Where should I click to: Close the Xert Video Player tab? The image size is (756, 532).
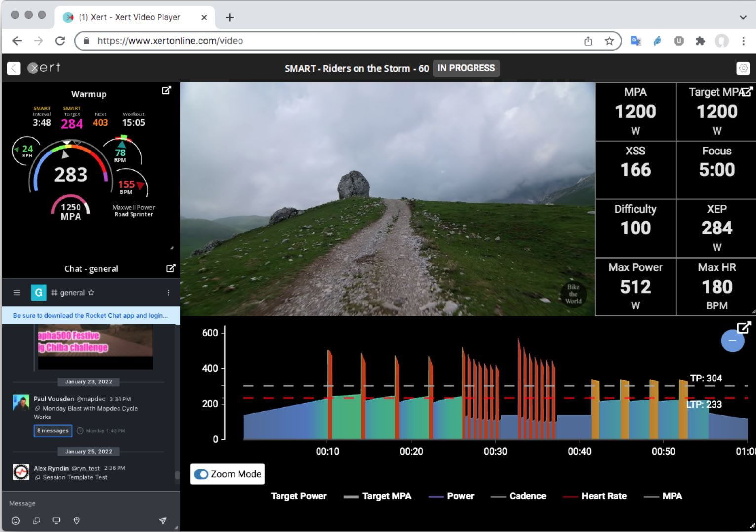204,17
